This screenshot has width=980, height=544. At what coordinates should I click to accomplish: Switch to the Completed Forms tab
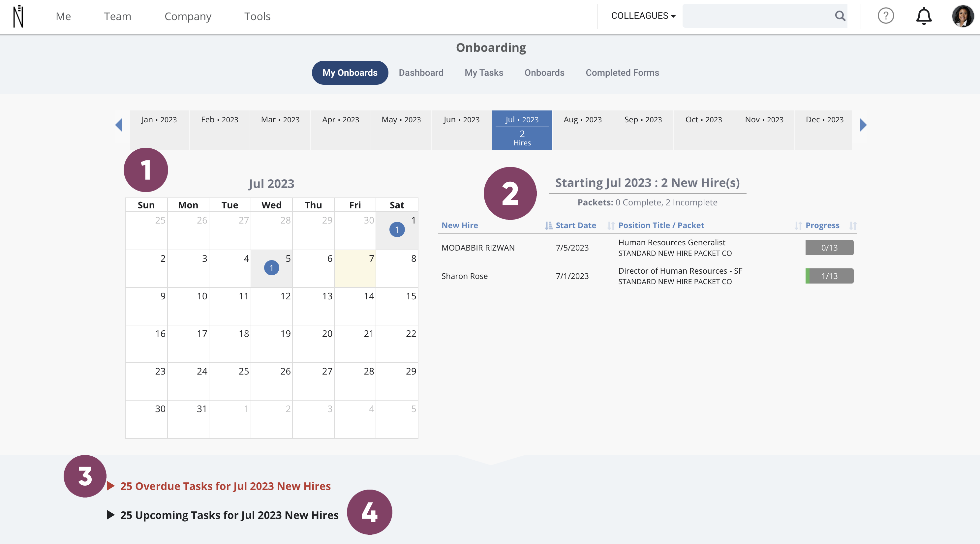click(622, 73)
